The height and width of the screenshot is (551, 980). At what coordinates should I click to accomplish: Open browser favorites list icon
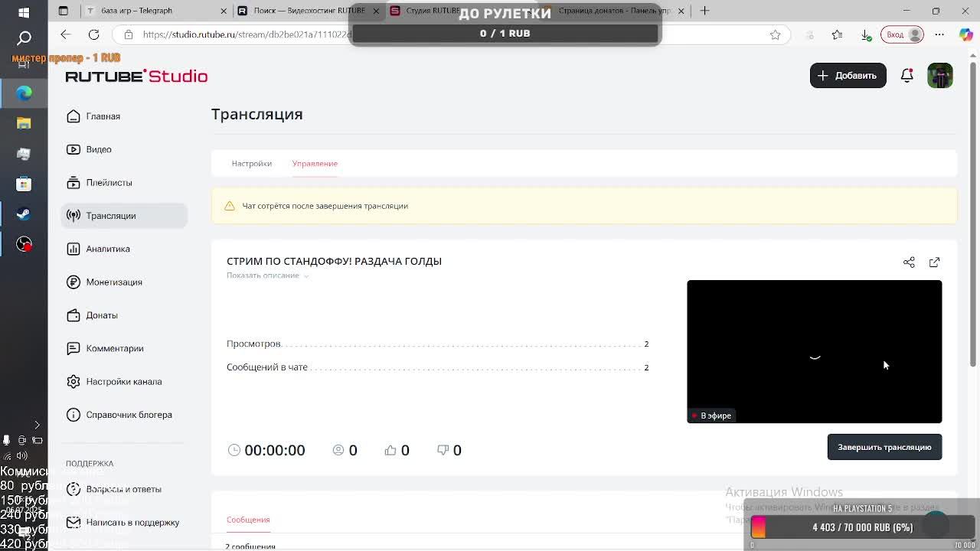(x=837, y=34)
